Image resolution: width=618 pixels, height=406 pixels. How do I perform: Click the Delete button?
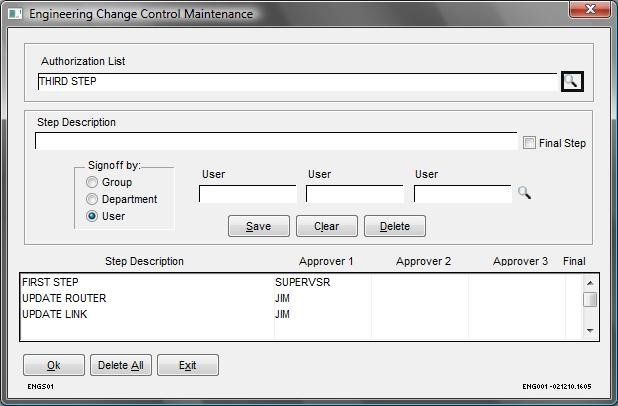click(x=395, y=226)
